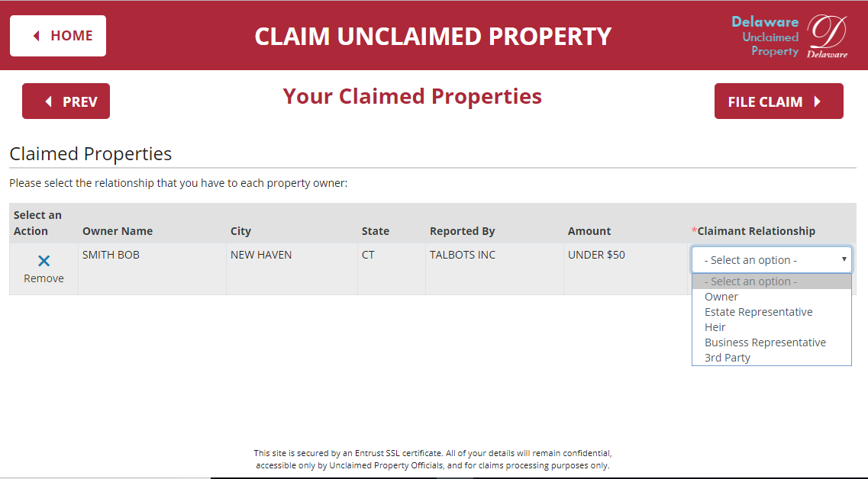Click the left arrow on HOME button
Image resolution: width=868 pixels, height=479 pixels.
[x=36, y=36]
